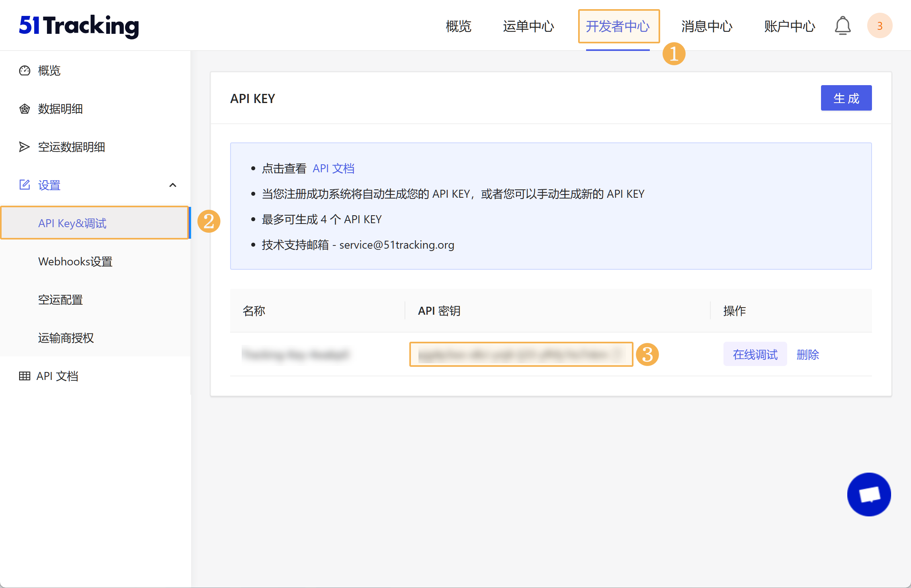The width and height of the screenshot is (911, 588).
Task: Collapse the 设置 section chevron
Action: click(x=173, y=185)
